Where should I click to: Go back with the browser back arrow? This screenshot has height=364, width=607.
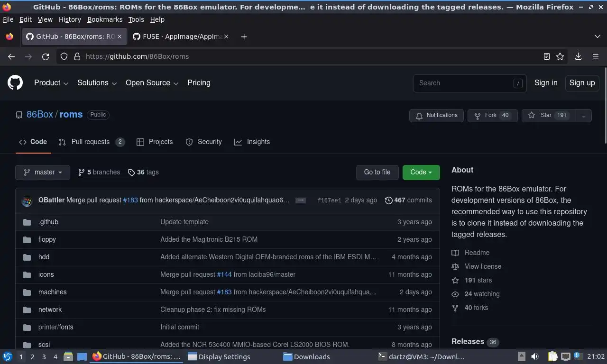click(11, 56)
